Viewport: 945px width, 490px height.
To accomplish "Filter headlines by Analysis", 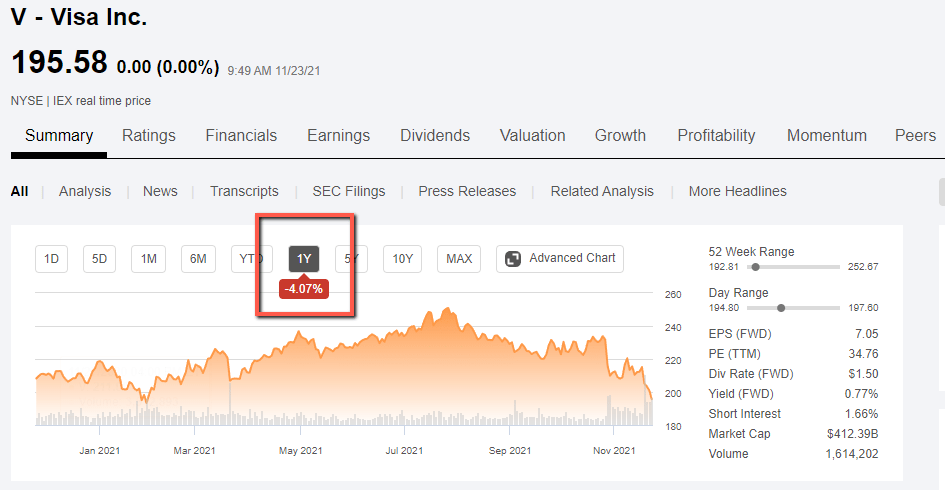I will (85, 191).
